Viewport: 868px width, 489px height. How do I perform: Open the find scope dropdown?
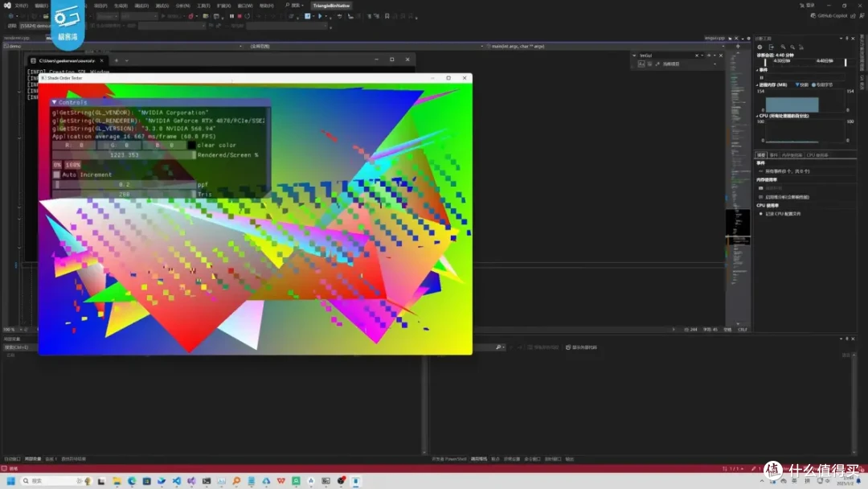(714, 64)
